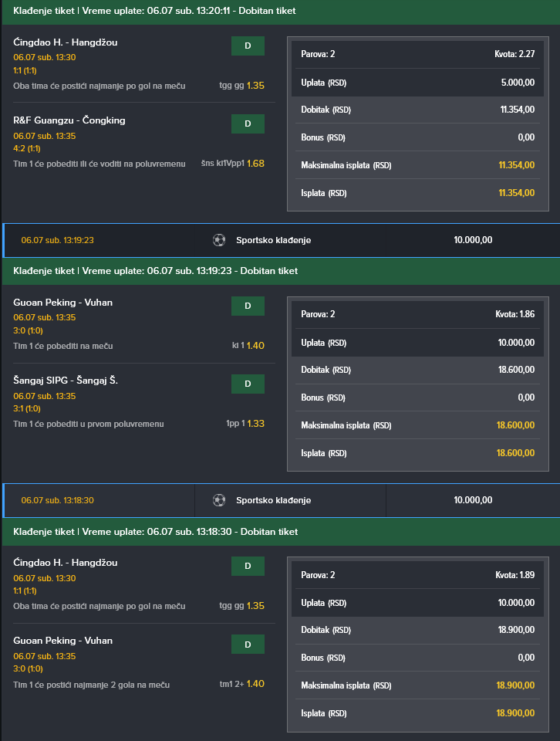Click ticket header with Vreme uplate 13:19:23
Image resolution: width=560 pixels, height=741 pixels.
tap(282, 271)
